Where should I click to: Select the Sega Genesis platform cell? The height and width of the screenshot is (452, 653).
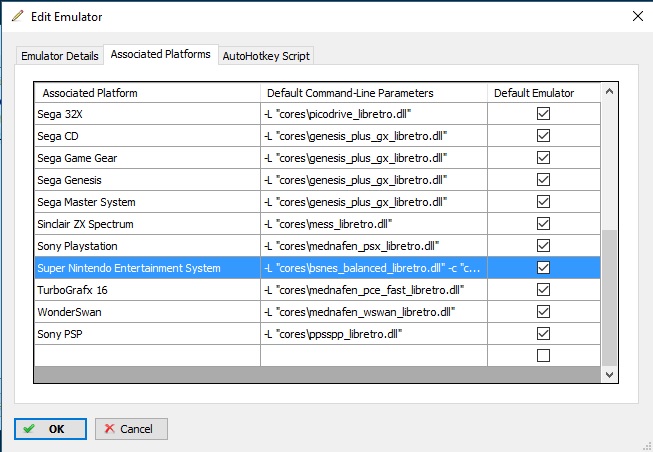pyautogui.click(x=147, y=180)
